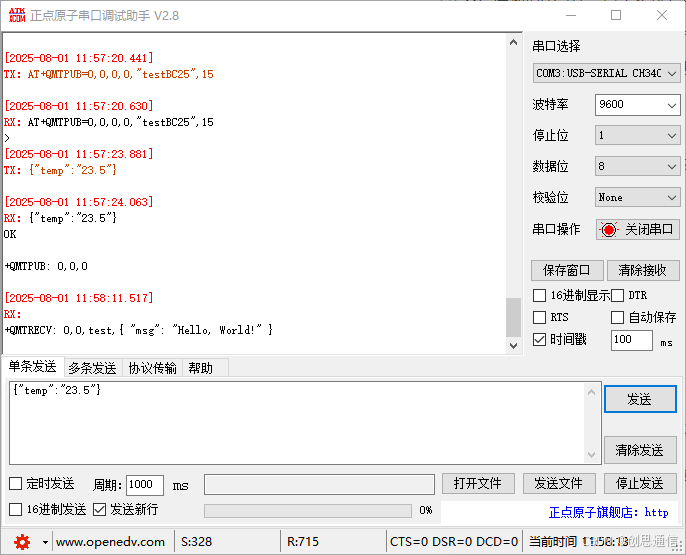Open the 数据位 dropdown
The height and width of the screenshot is (555, 686).
(x=637, y=167)
